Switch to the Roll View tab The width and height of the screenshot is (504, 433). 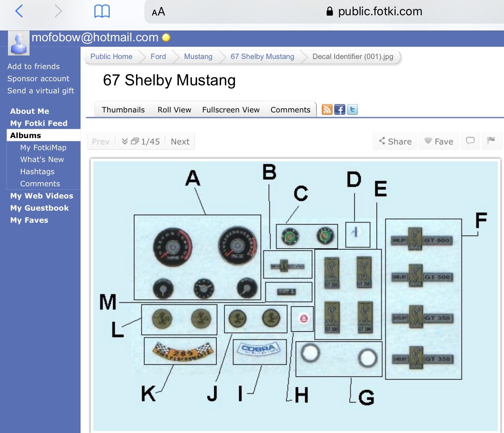[x=174, y=110]
